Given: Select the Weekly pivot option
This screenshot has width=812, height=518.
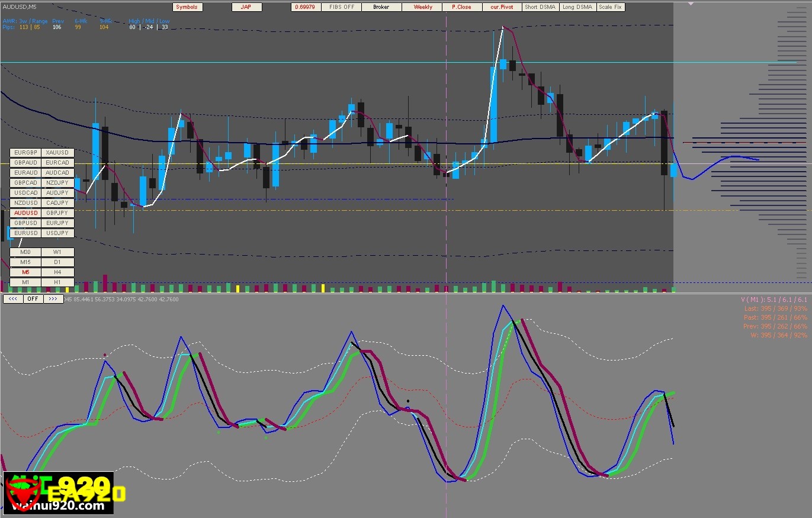Looking at the screenshot, I should pos(422,7).
